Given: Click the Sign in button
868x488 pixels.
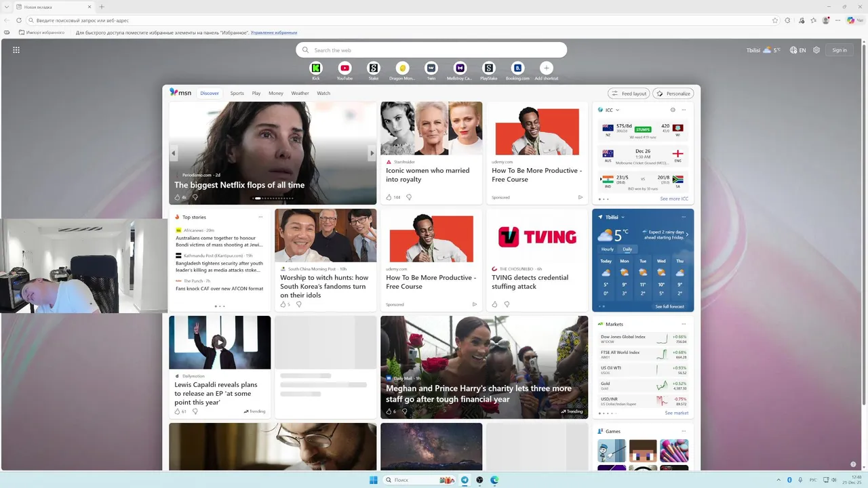Looking at the screenshot, I should point(840,49).
